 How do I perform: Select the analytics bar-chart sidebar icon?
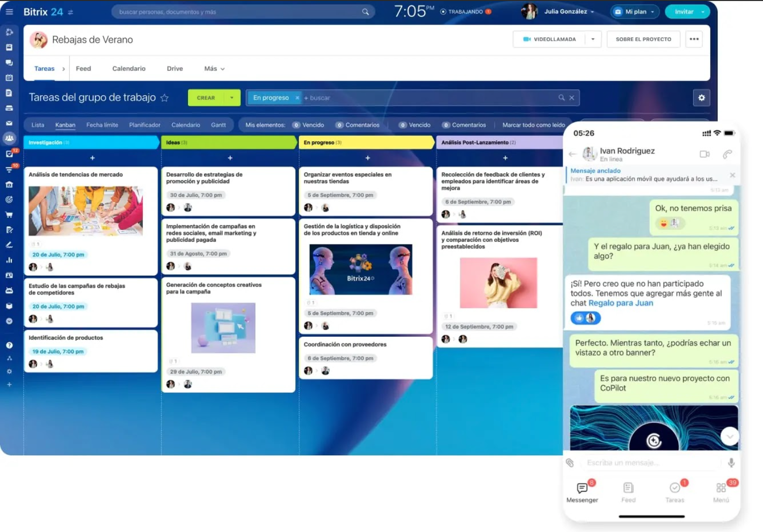9,260
